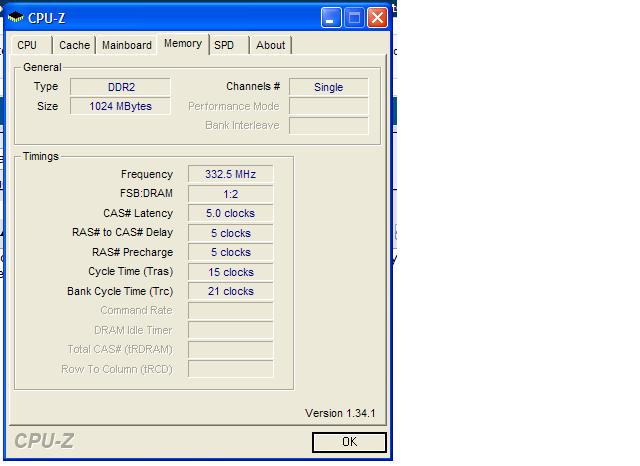Click the Bank Cycle Time (Trc) label
640x466 pixels.
[120, 291]
